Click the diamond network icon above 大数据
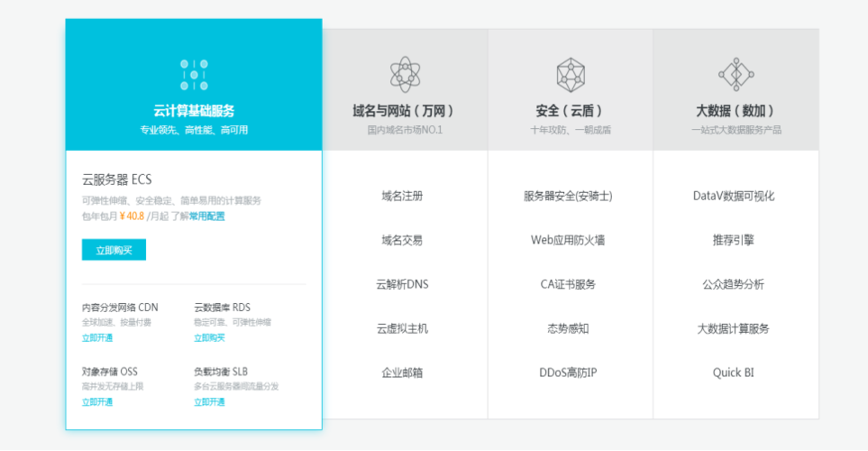Viewport: 868px width, 451px height. coord(736,74)
